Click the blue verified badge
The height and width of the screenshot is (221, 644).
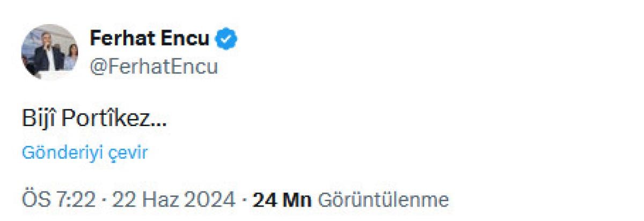227,39
